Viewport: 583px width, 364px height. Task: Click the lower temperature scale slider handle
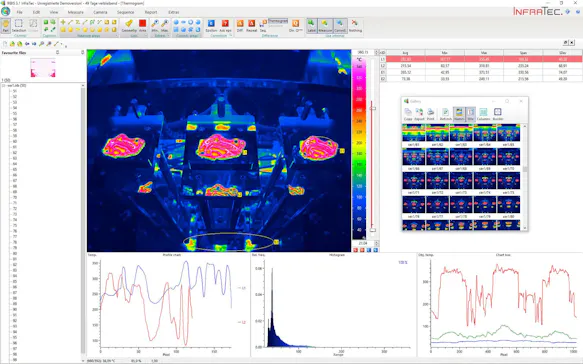[x=372, y=230]
